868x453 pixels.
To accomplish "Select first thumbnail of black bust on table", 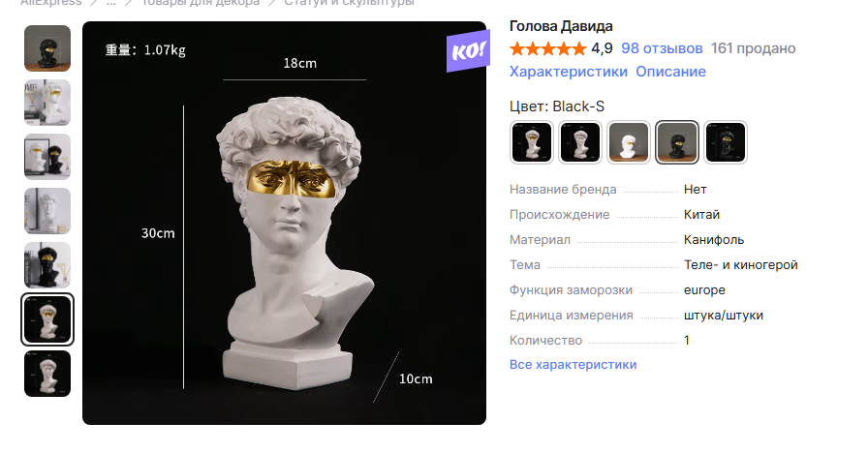I will tap(47, 48).
